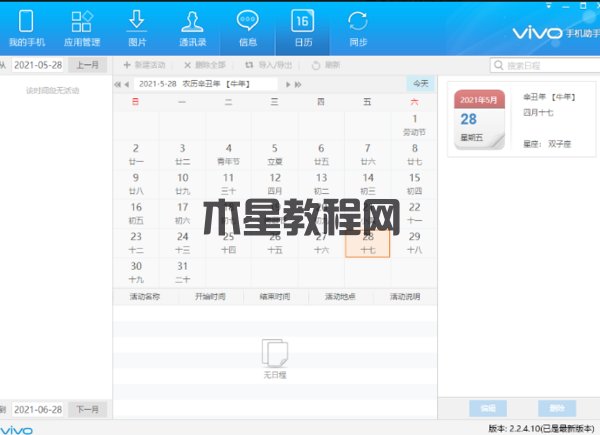Select May 29 in calendar
Viewport: 600px width, 435px height.
pyautogui.click(x=414, y=243)
